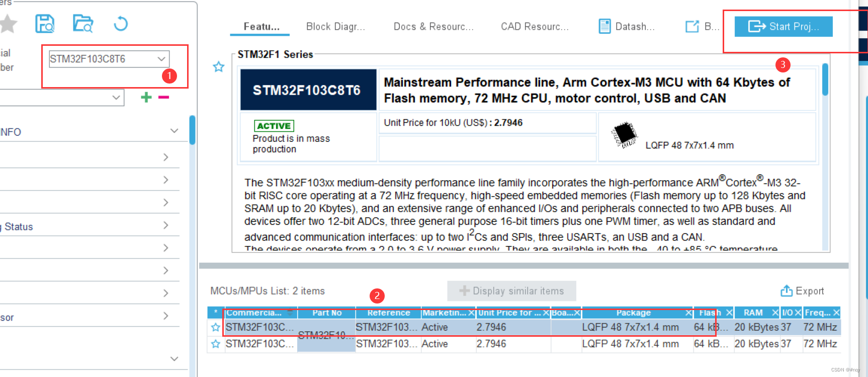The width and height of the screenshot is (868, 377).
Task: Open the load saved search folder icon
Action: click(x=83, y=24)
